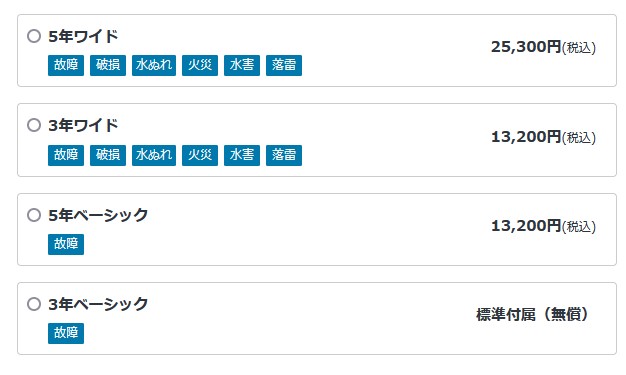
Task: Click 破損 tag in 3年ワイド plan
Action: 108,155
